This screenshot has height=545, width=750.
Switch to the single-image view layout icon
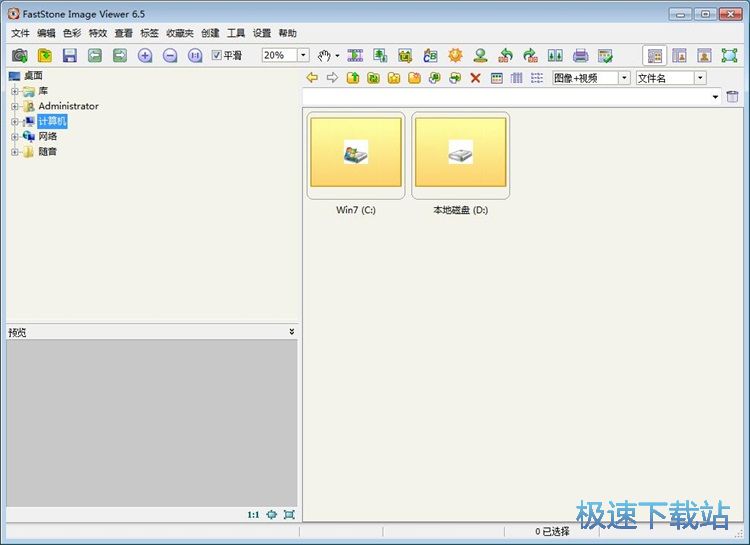tap(705, 56)
